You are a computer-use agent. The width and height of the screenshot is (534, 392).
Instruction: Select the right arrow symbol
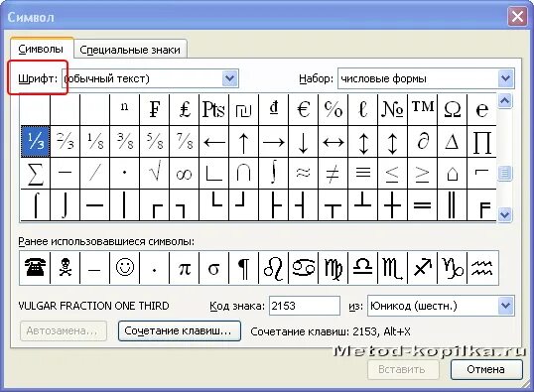click(274, 141)
